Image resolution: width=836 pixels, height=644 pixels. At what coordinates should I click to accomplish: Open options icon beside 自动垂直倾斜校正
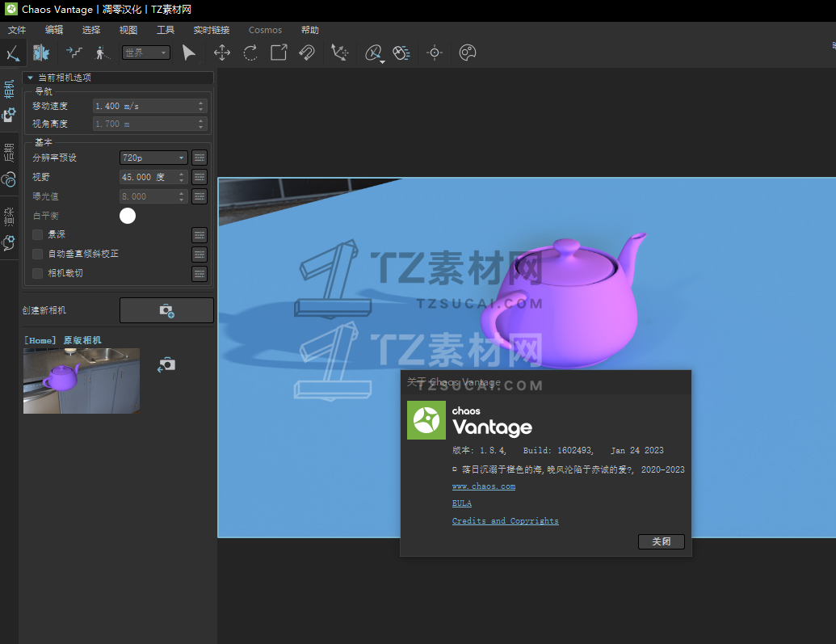click(200, 254)
